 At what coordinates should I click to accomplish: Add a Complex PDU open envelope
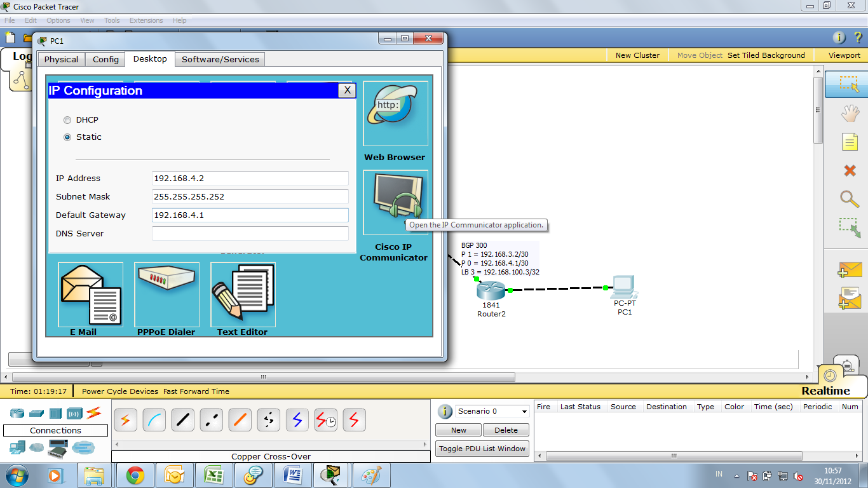coord(850,299)
